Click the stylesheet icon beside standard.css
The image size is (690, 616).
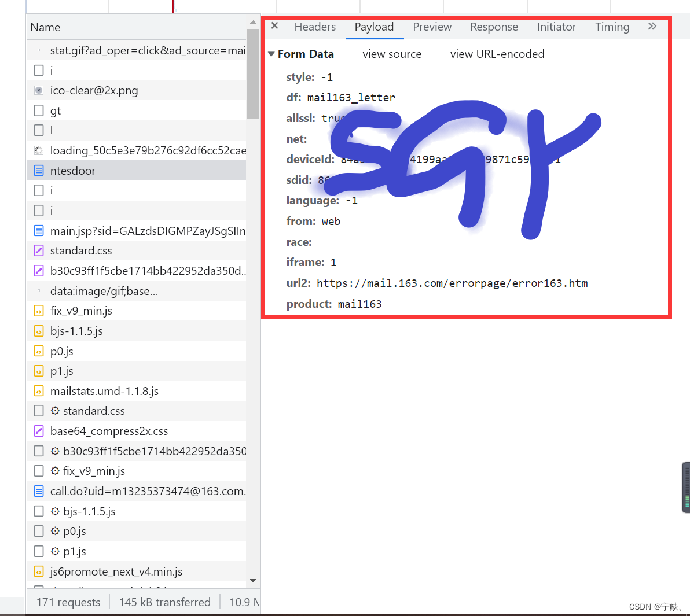coord(38,250)
